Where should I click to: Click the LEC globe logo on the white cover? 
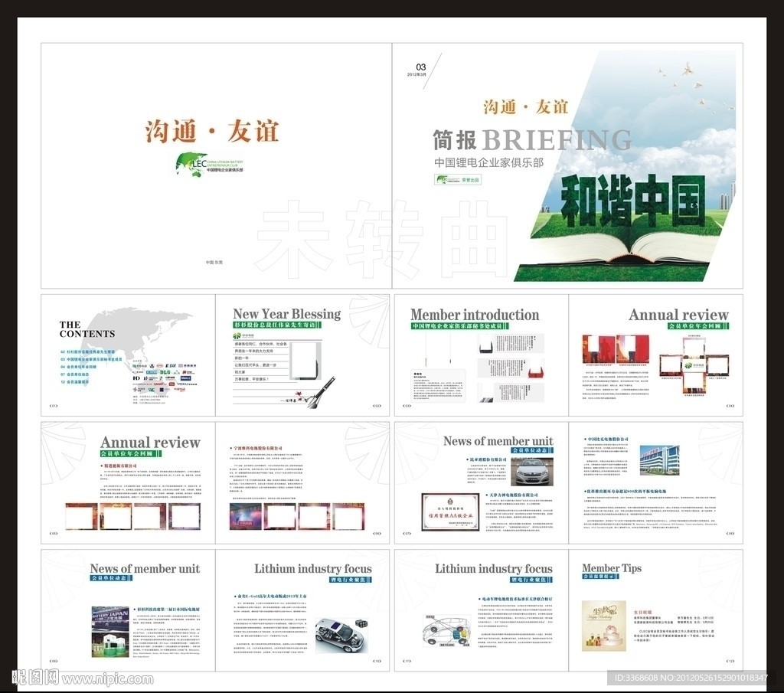[x=210, y=164]
